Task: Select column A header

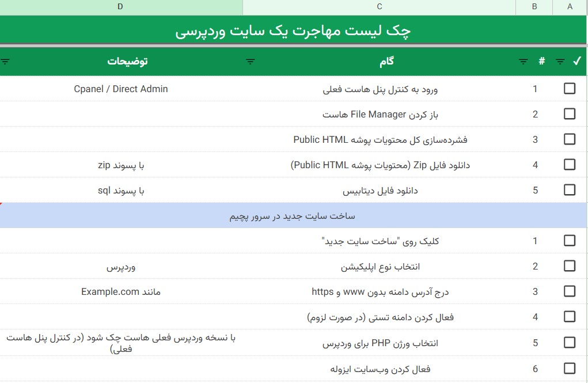Action: 570,7
